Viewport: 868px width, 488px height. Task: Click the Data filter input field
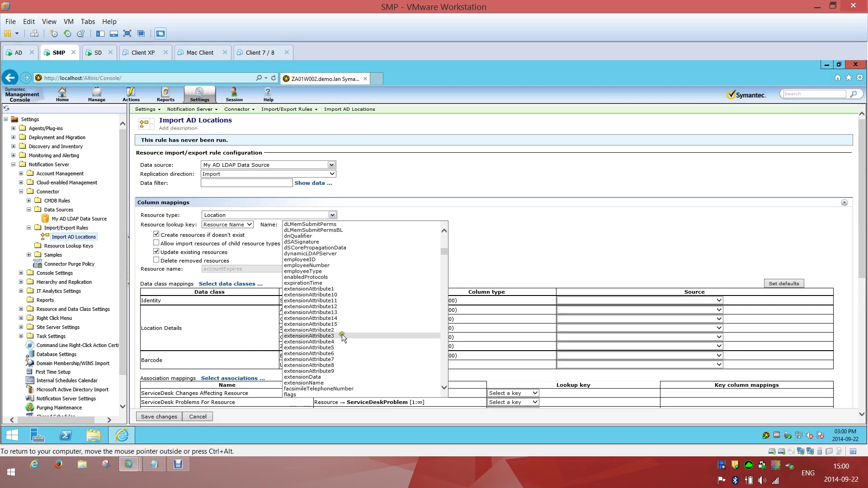point(247,183)
